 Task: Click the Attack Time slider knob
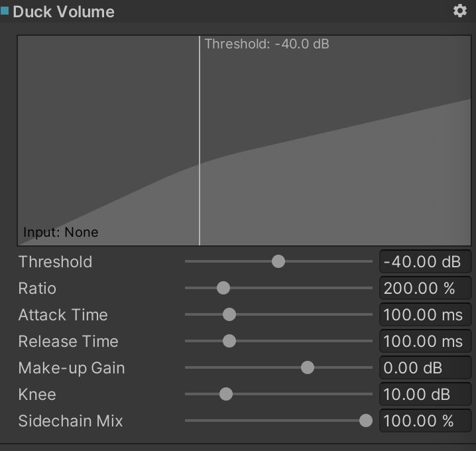coord(229,314)
